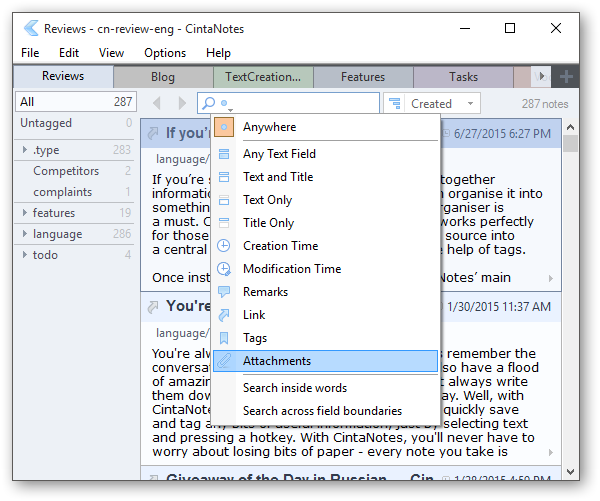The height and width of the screenshot is (501, 600).
Task: Click the Remarks speech bubble icon
Action: (x=224, y=292)
